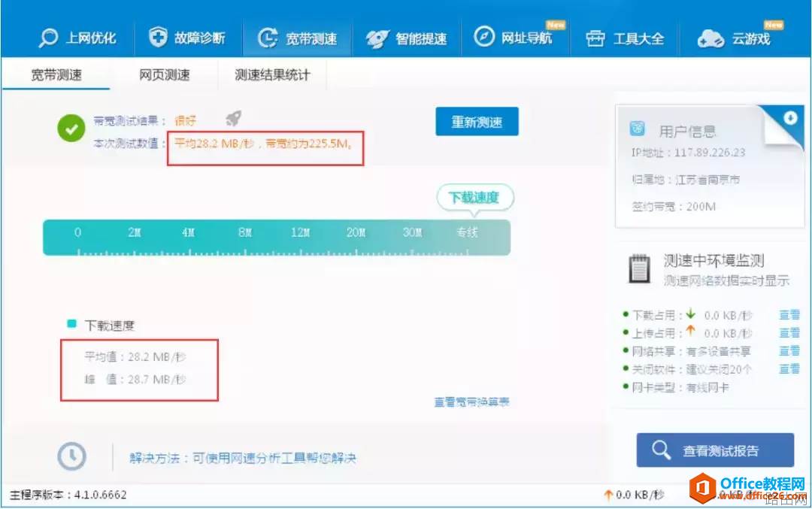812x509 pixels.
Task: Click the gray rocket icon beside 很好
Action: coord(234,118)
